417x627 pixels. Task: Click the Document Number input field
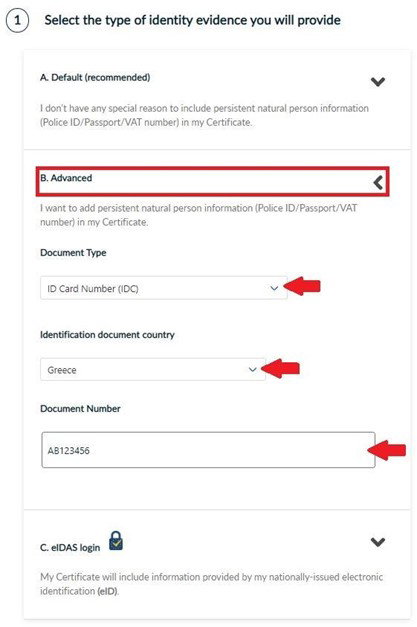pyautogui.click(x=208, y=450)
